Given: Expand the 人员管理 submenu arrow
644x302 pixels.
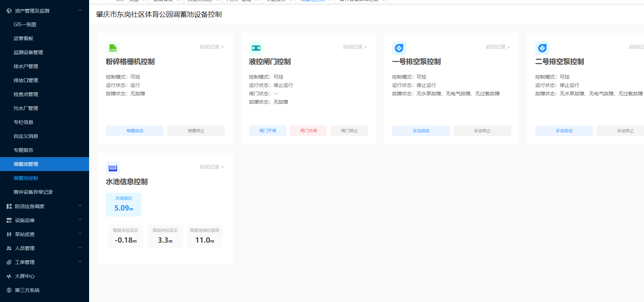Looking at the screenshot, I should [x=80, y=248].
